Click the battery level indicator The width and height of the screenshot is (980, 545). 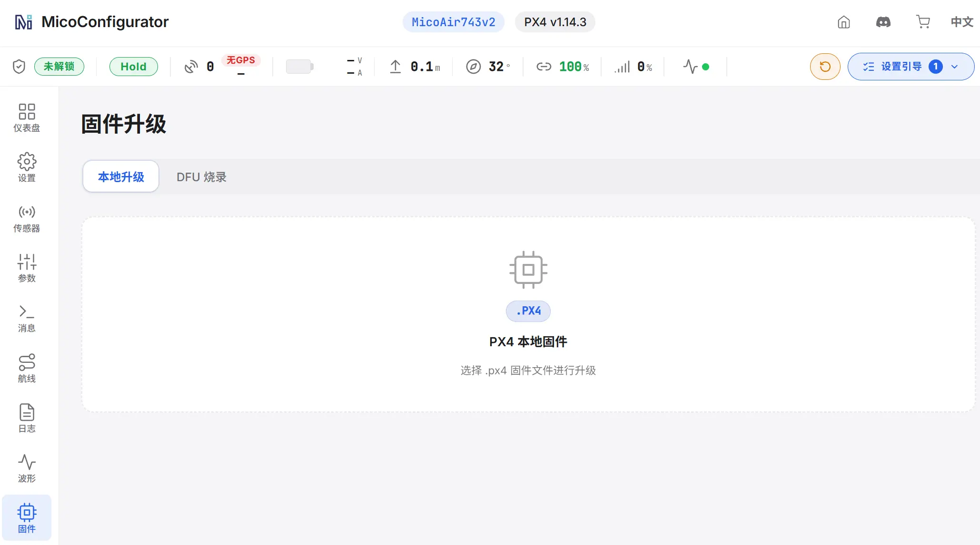point(300,67)
